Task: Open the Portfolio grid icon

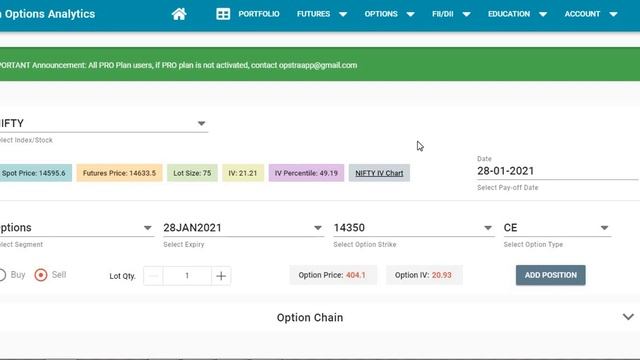Action: tap(223, 14)
